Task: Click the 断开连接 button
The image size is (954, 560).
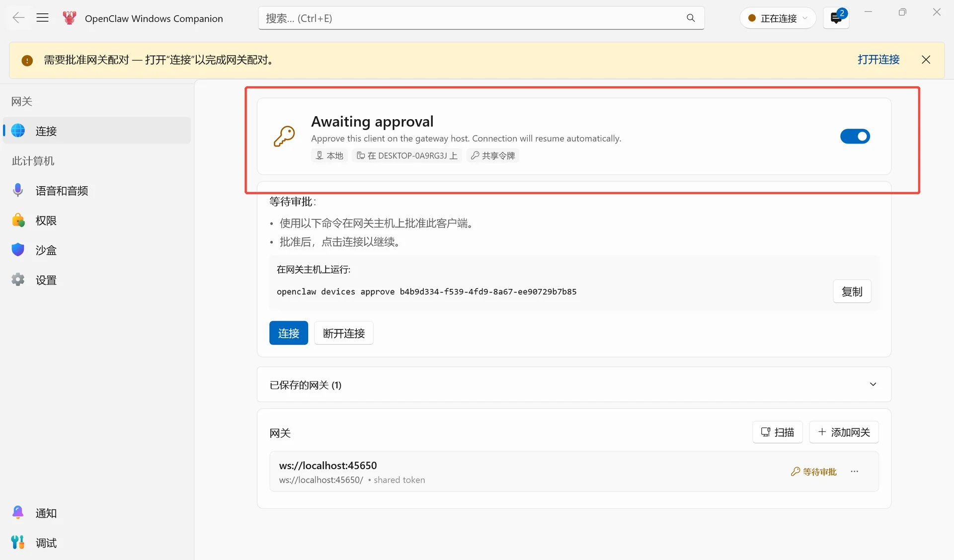Action: pos(344,333)
